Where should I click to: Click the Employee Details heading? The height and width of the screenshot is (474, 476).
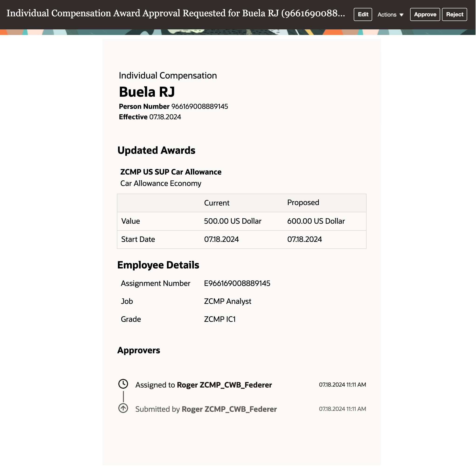[158, 265]
